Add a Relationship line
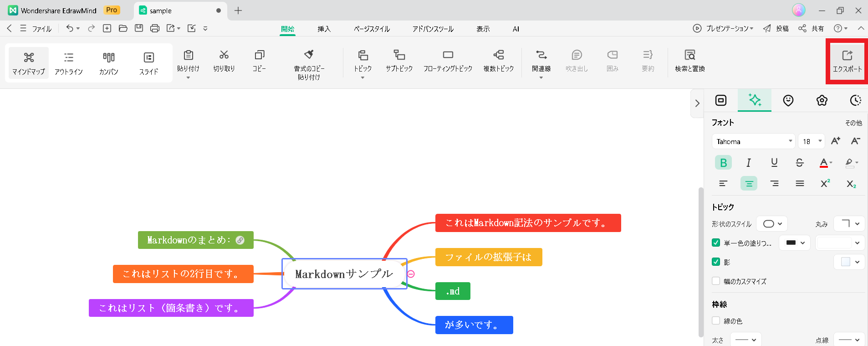The width and height of the screenshot is (868, 346). coord(541,61)
